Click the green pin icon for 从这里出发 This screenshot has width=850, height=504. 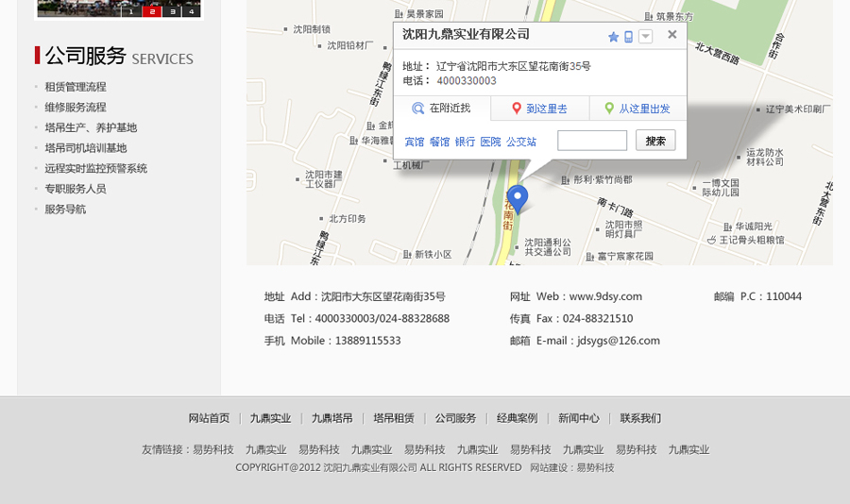pyautogui.click(x=609, y=109)
